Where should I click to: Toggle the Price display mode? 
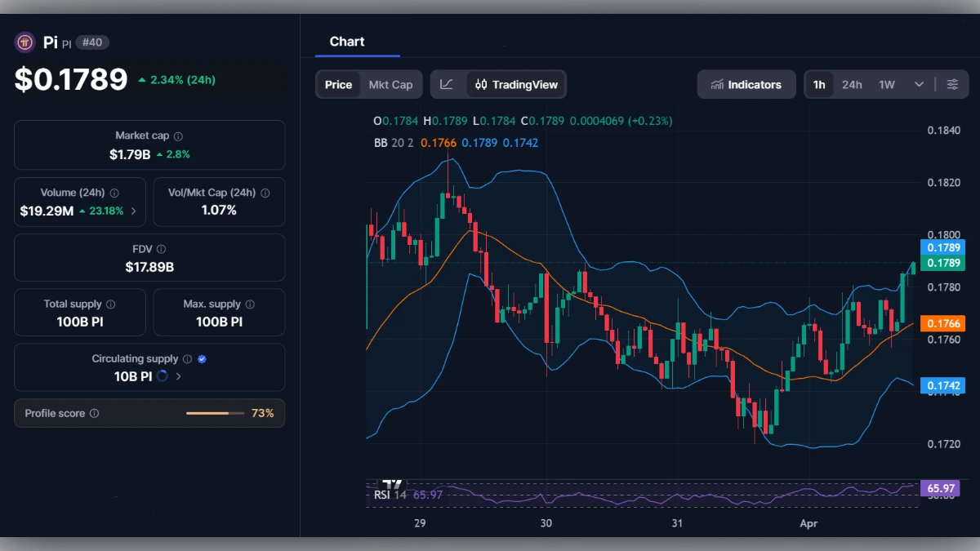338,84
